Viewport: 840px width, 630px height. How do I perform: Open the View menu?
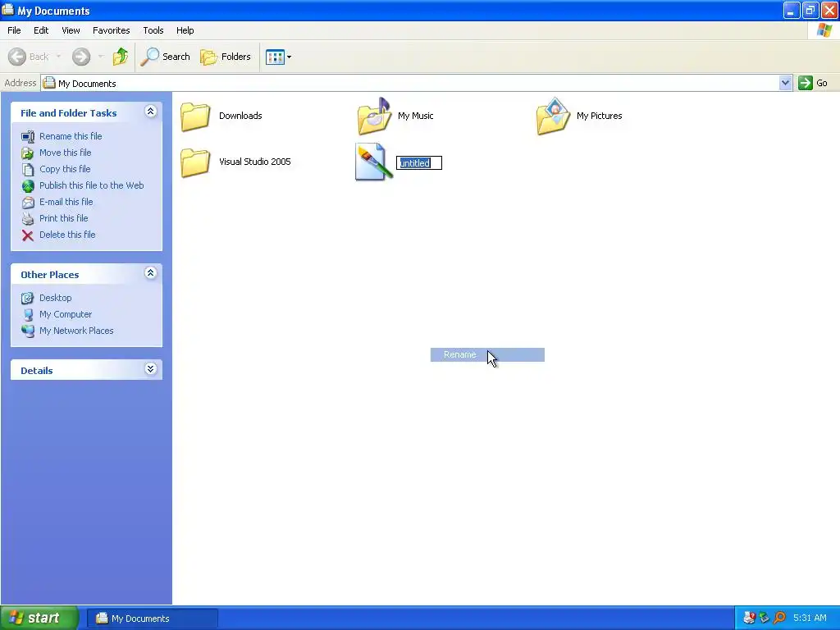(x=71, y=30)
